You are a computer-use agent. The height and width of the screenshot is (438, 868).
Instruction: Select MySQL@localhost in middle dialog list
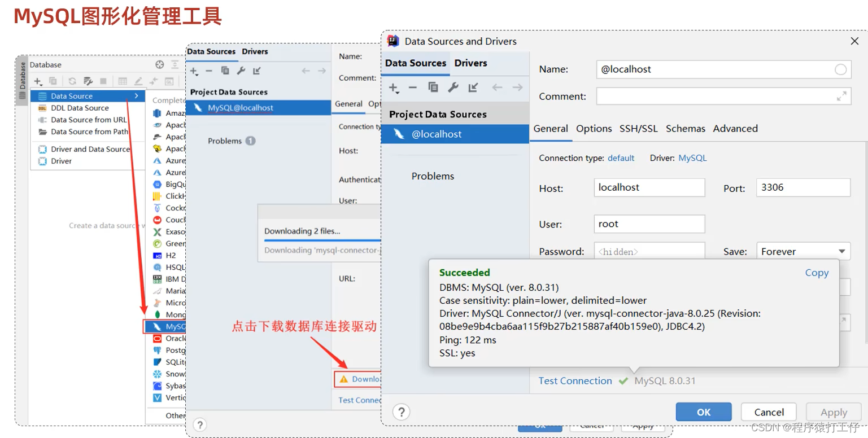pos(259,108)
